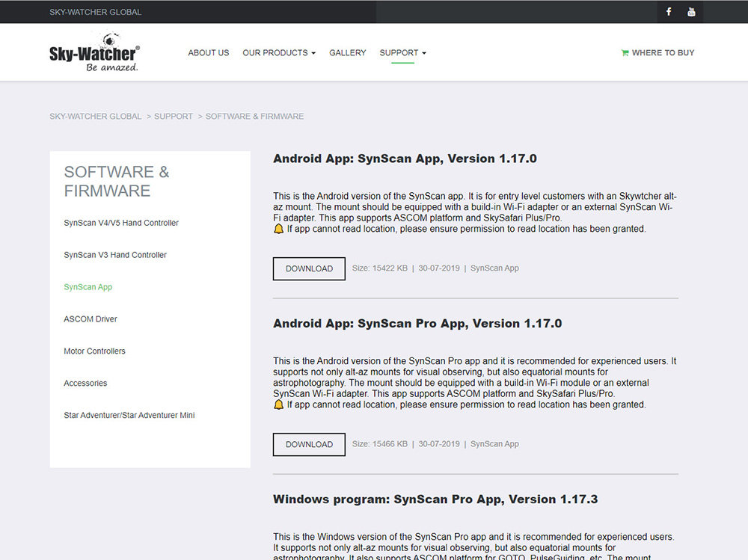Select SynScan V3 Hand Controller in sidebar
This screenshot has width=748, height=560.
115,255
